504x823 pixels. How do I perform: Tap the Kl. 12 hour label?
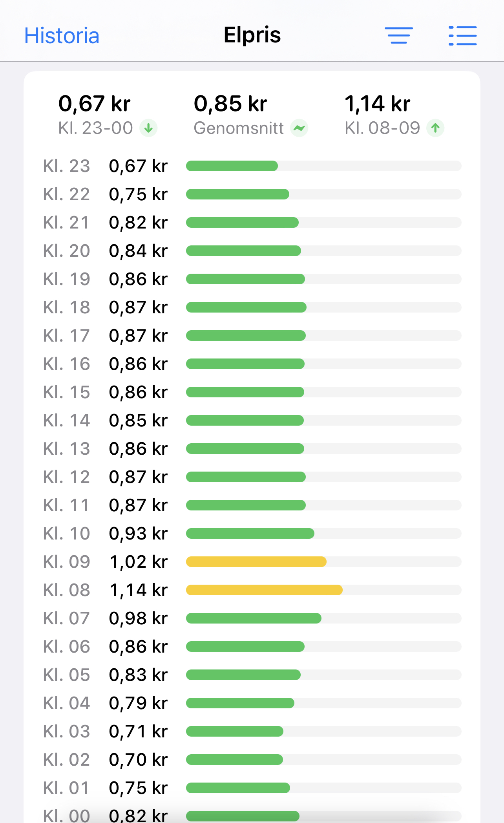coord(67,477)
